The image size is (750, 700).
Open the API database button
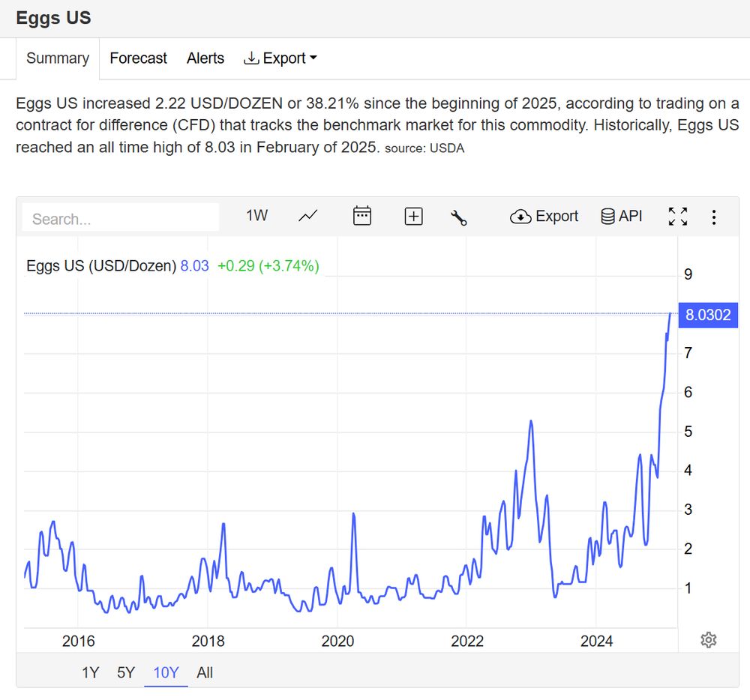coord(621,216)
